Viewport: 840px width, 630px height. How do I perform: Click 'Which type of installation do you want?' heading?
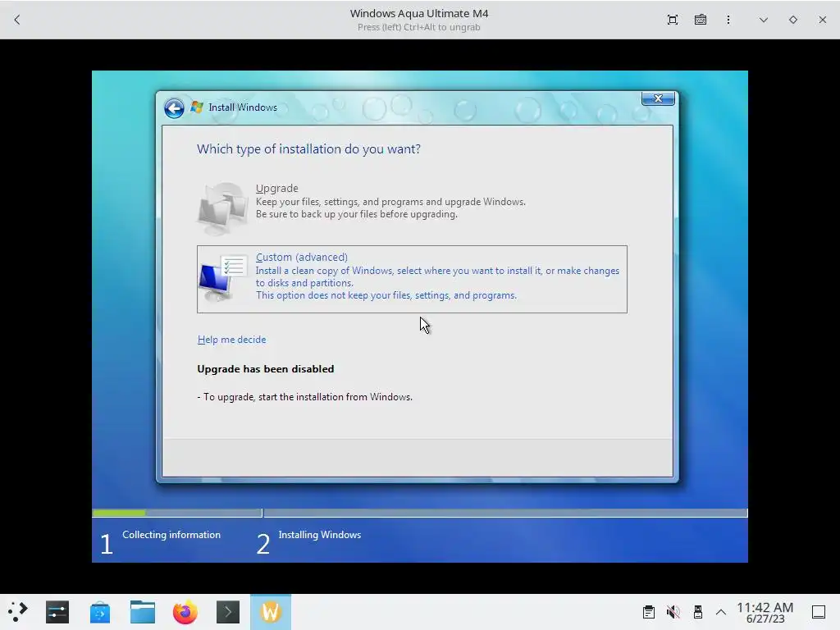click(x=308, y=149)
